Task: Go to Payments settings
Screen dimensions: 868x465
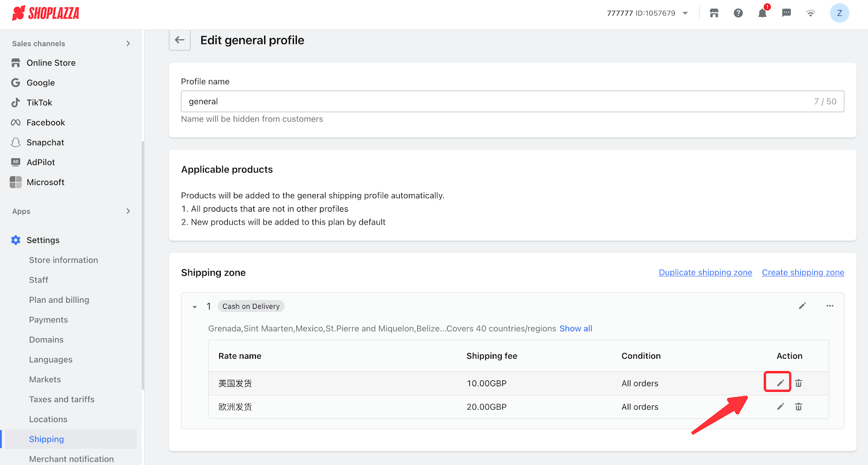Action: pyautogui.click(x=48, y=320)
